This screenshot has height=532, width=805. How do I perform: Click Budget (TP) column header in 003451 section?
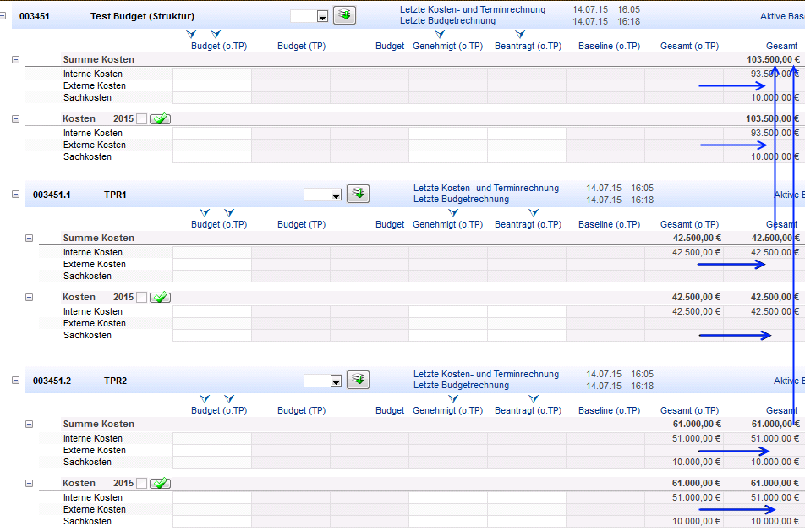301,46
